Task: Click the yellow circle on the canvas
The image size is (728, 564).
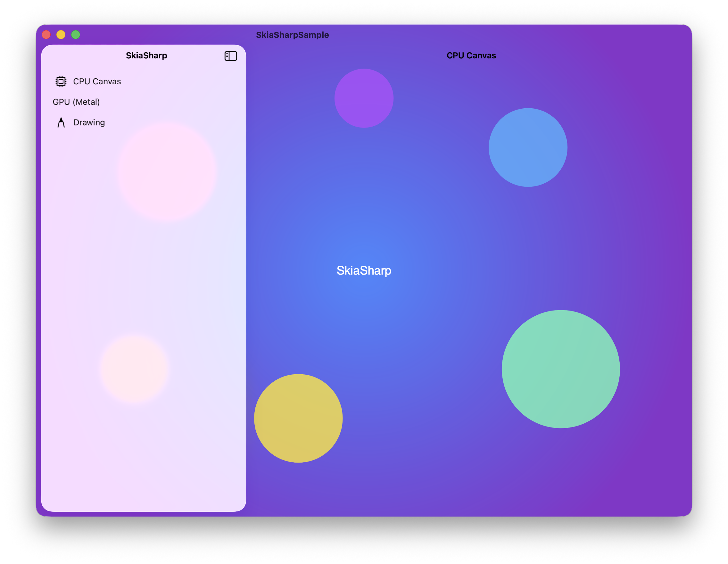Action: click(298, 418)
